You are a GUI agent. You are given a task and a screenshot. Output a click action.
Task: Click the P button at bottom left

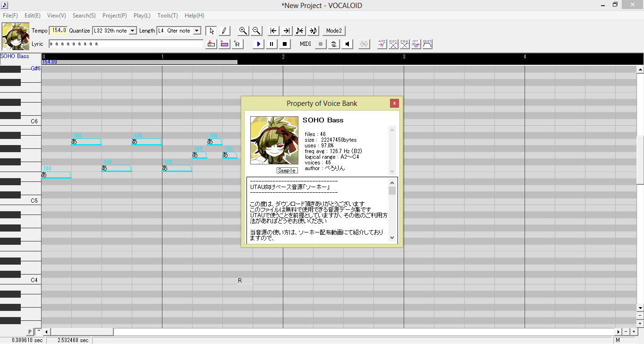(30, 332)
